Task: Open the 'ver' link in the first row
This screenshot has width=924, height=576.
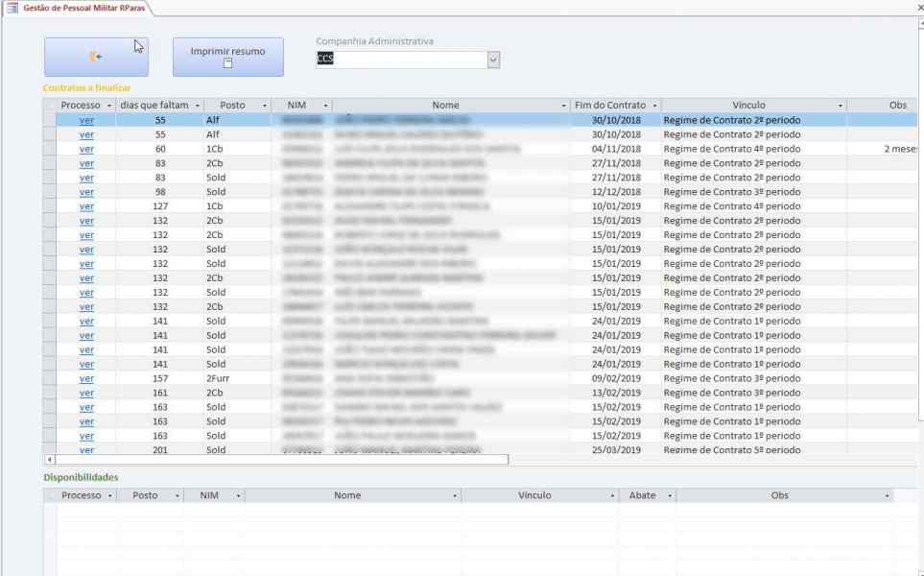Action: [x=86, y=120]
